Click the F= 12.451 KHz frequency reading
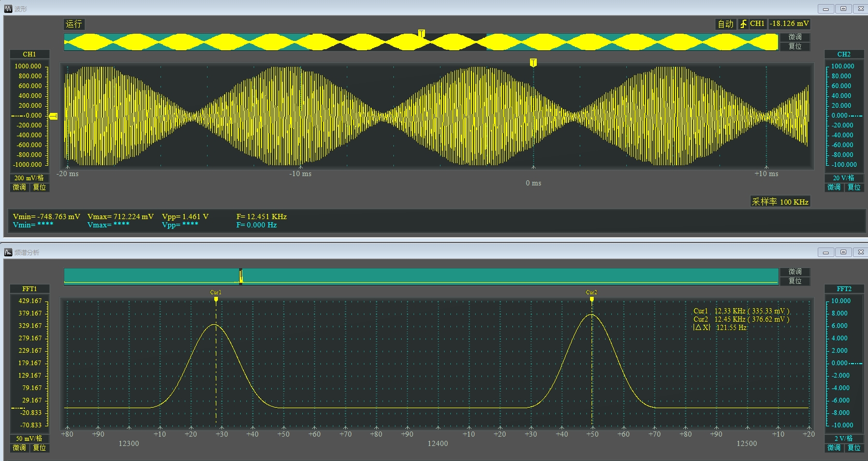 (261, 217)
